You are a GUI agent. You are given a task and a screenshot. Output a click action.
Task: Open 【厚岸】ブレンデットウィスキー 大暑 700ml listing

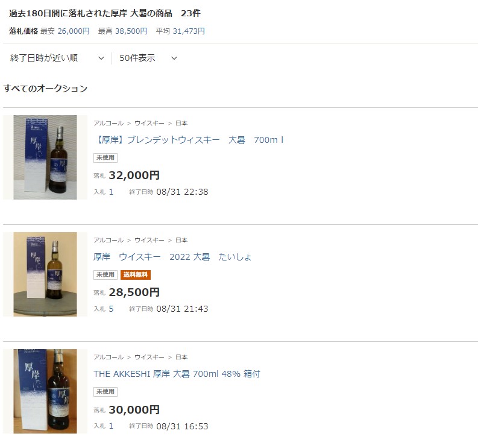[189, 140]
